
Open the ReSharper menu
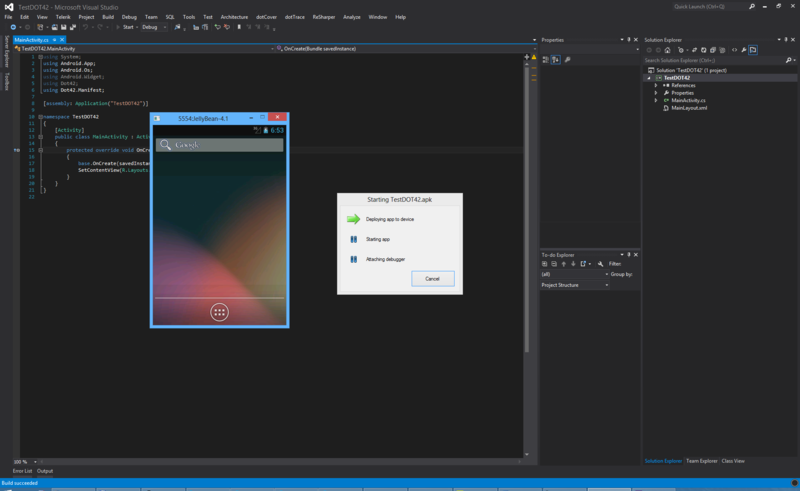tap(323, 17)
